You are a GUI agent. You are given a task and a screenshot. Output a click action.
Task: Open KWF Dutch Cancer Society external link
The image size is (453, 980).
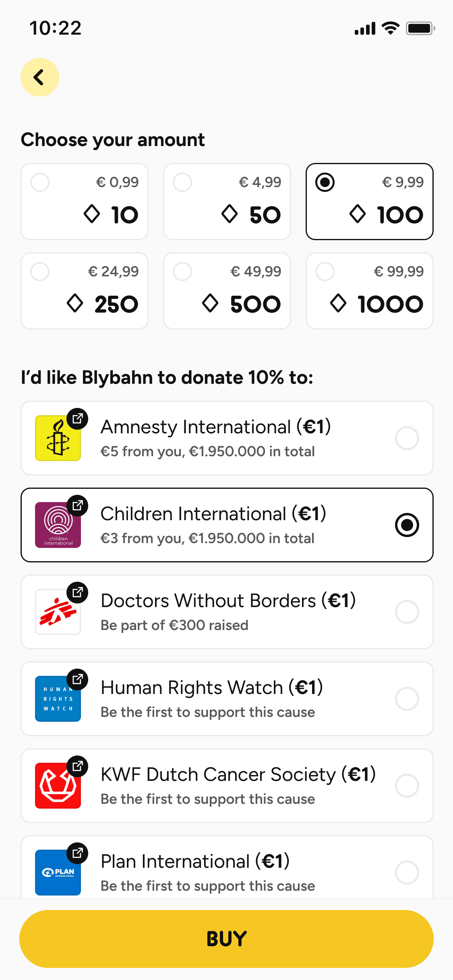point(77,766)
